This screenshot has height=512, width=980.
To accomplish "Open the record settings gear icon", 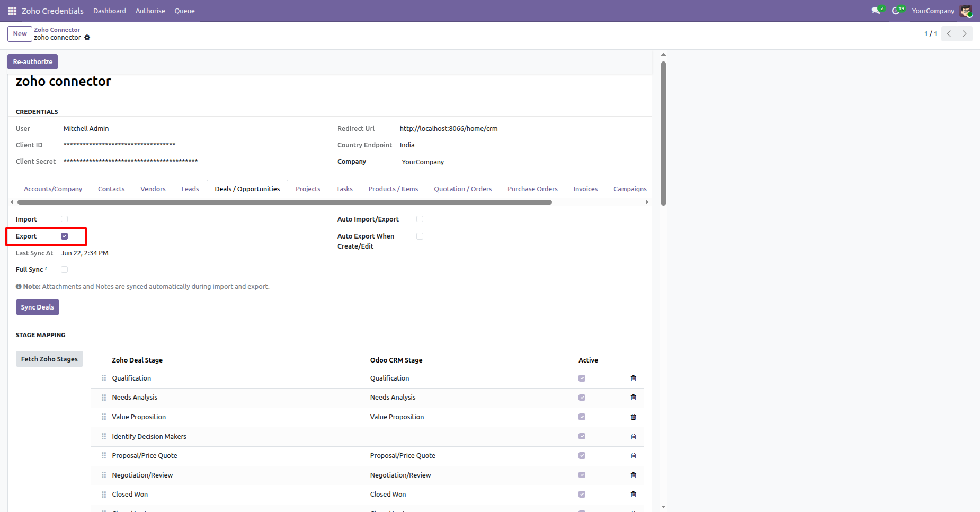I will 87,38.
